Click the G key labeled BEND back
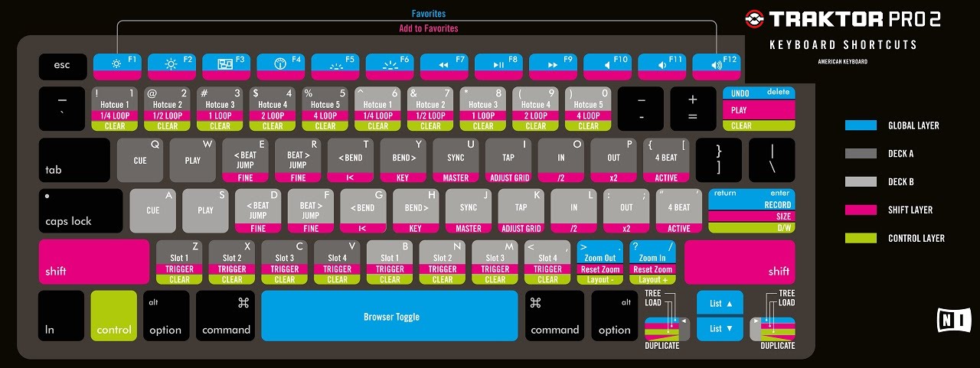 pyautogui.click(x=363, y=210)
